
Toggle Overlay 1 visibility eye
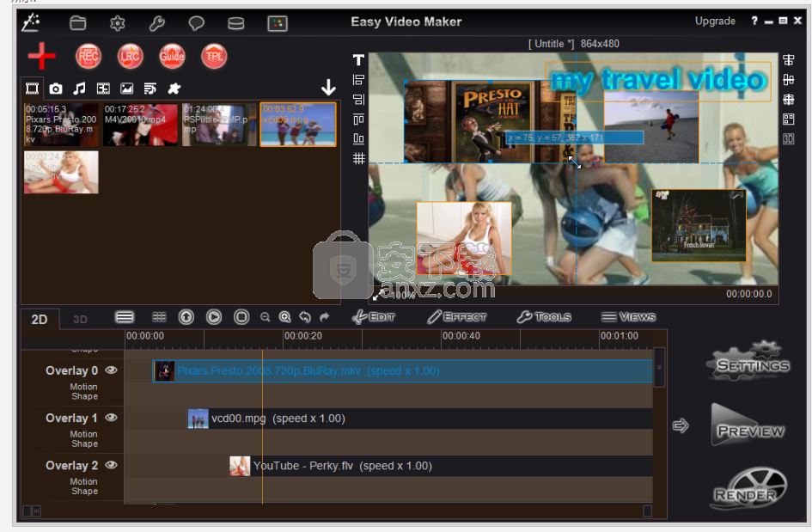click(112, 418)
